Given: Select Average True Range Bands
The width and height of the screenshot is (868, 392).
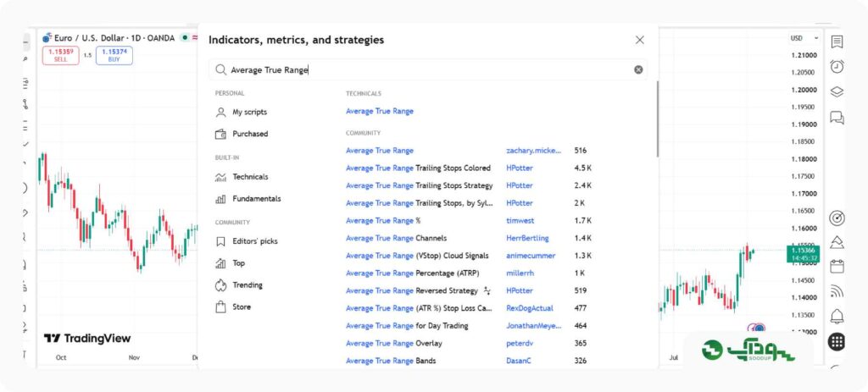Looking at the screenshot, I should pos(391,361).
